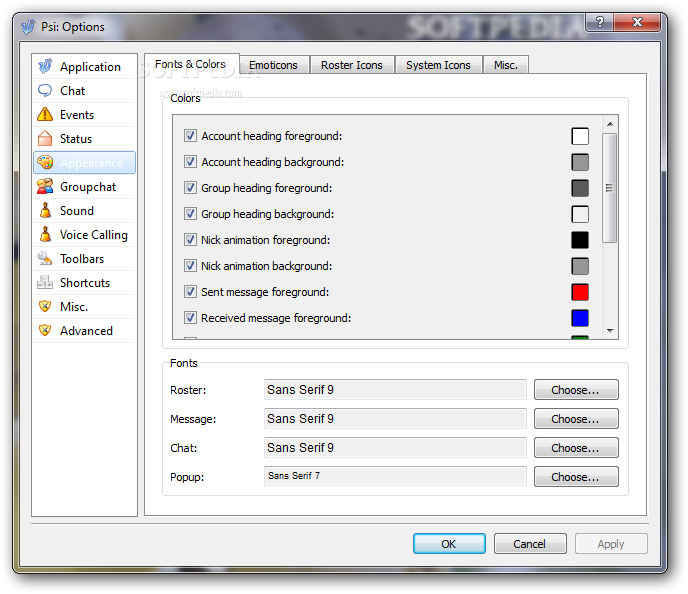The width and height of the screenshot is (688, 594).
Task: Click the Toolbars wrench icon
Action: [45, 258]
